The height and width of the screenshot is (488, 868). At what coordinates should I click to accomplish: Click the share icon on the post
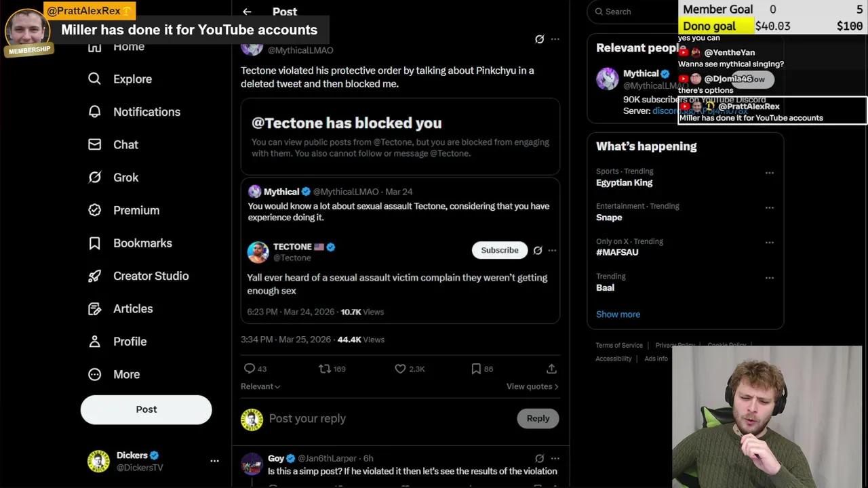pyautogui.click(x=551, y=369)
